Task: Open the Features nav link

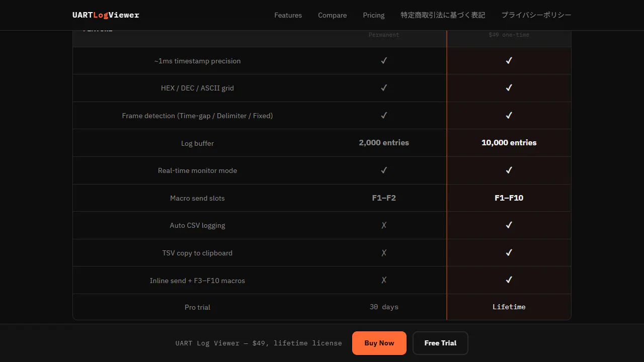Action: (288, 15)
